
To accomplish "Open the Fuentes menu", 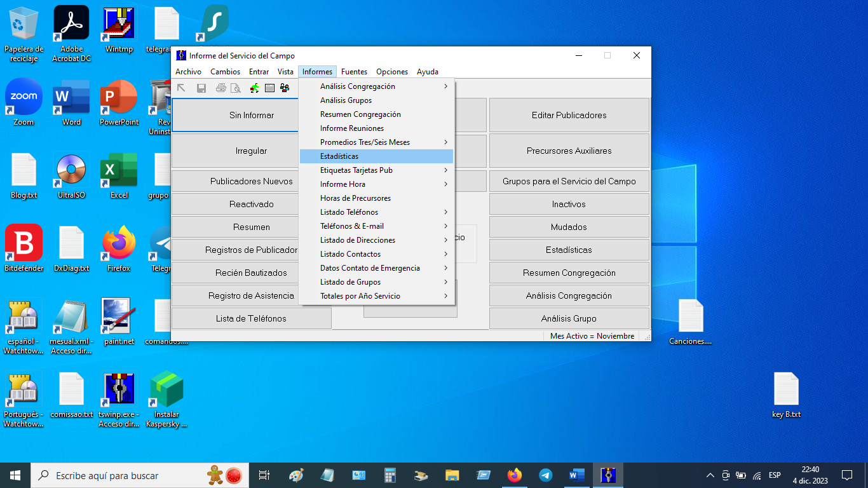I will click(354, 72).
